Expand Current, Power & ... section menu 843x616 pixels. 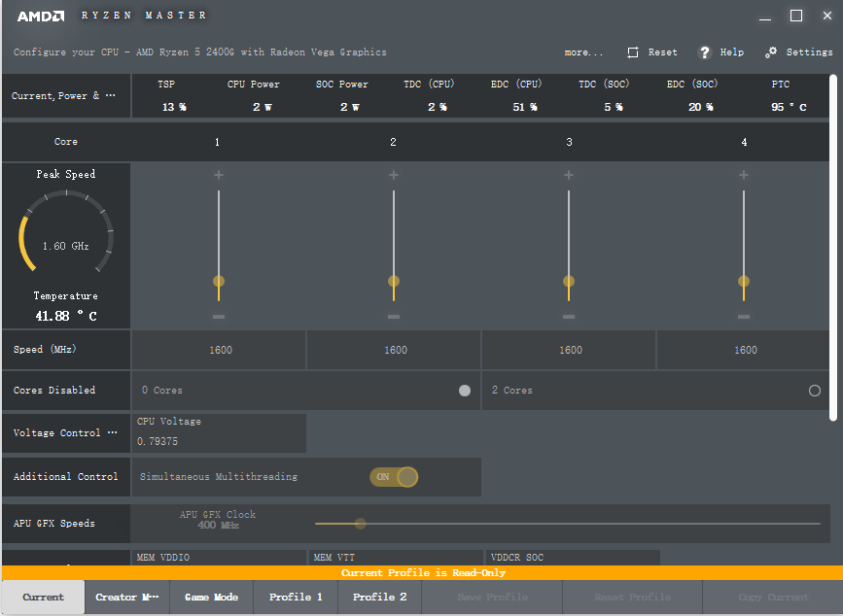point(110,95)
